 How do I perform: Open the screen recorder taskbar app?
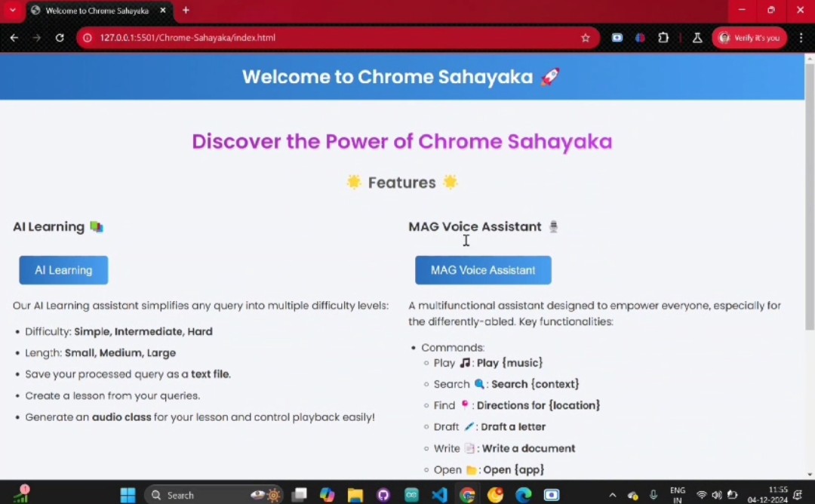tap(552, 495)
